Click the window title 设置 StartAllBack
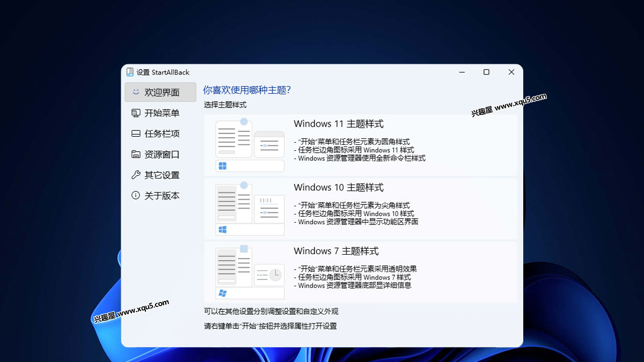 (x=163, y=72)
